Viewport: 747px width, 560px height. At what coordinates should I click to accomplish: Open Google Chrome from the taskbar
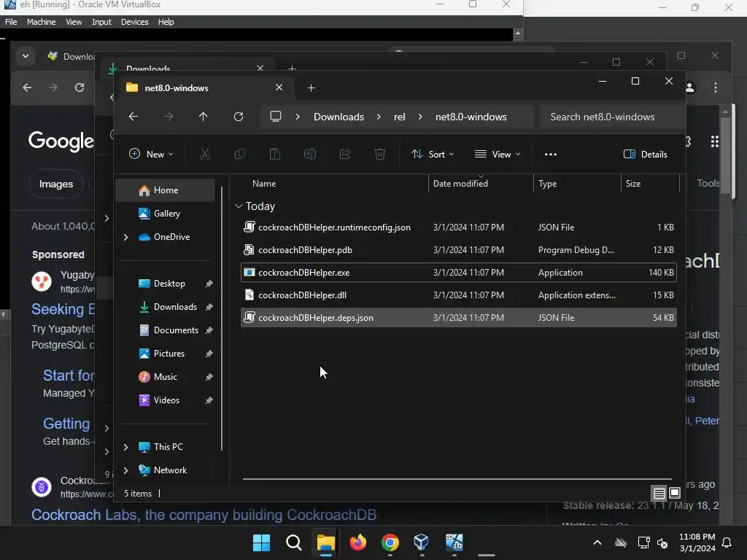point(390,542)
